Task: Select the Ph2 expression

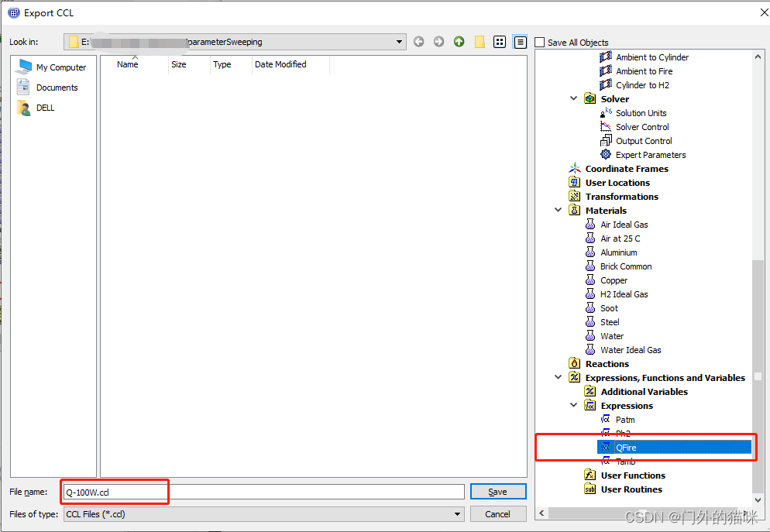Action: click(x=623, y=434)
